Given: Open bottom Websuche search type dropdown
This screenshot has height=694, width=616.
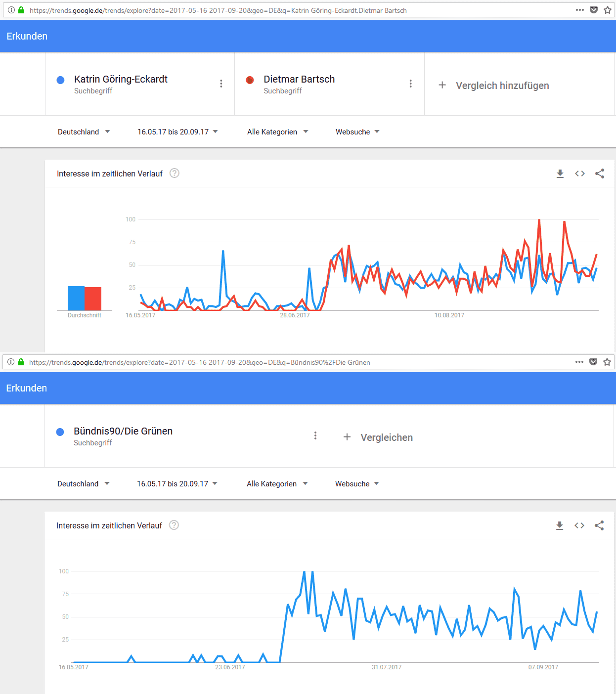Looking at the screenshot, I should (357, 484).
